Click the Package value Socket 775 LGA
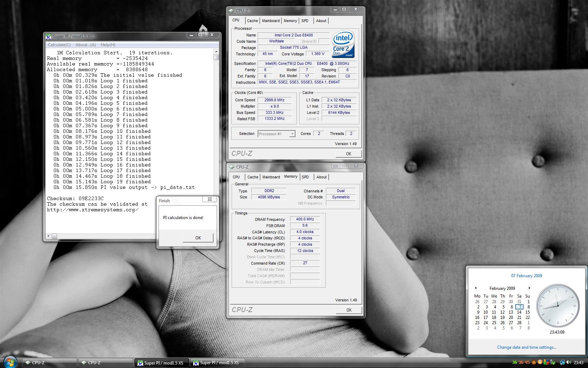Screen dimensions: 588x368 [x=294, y=47]
